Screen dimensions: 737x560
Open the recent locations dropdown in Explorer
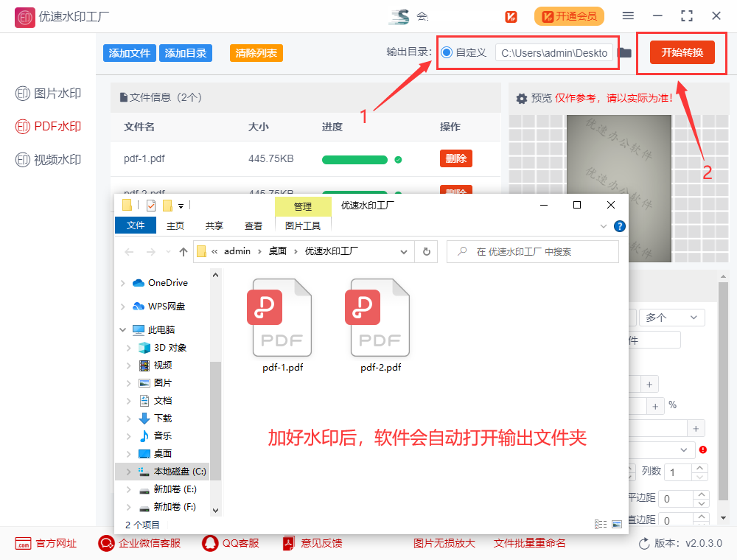(x=168, y=252)
